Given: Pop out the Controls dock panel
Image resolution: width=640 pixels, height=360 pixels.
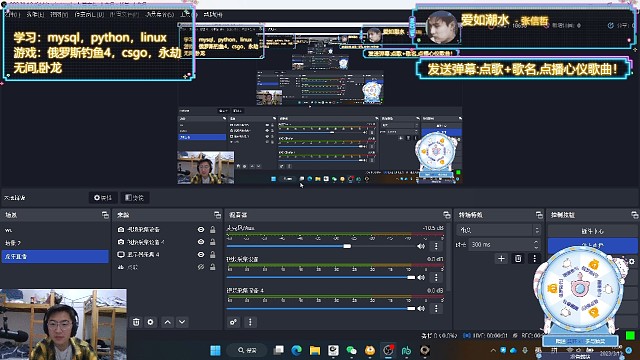Looking at the screenshot, I should click(635, 215).
